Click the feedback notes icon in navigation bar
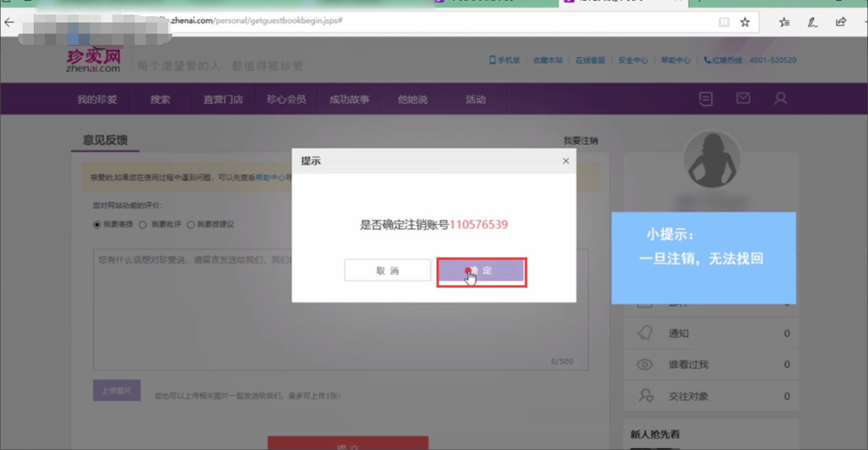Viewport: 868px width, 450px height. point(705,98)
